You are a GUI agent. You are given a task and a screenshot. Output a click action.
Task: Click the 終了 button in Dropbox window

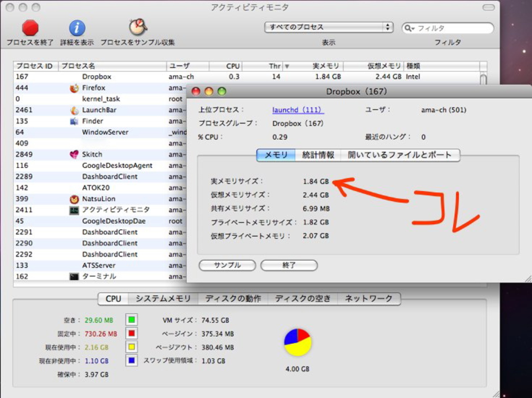(x=289, y=265)
